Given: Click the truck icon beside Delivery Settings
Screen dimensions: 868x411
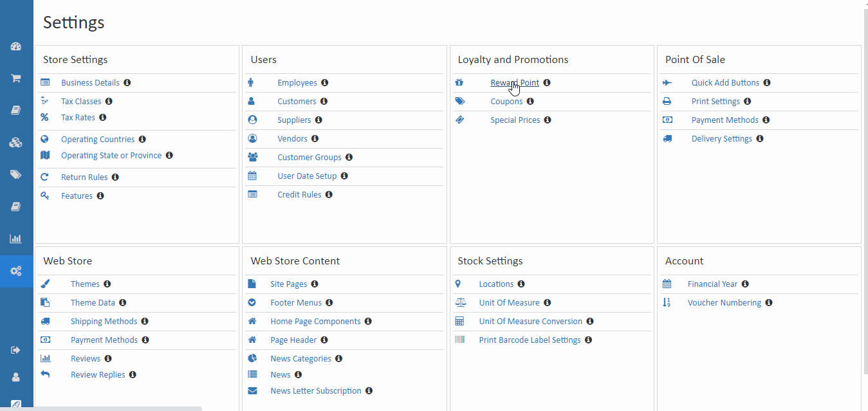Looking at the screenshot, I should coord(667,139).
